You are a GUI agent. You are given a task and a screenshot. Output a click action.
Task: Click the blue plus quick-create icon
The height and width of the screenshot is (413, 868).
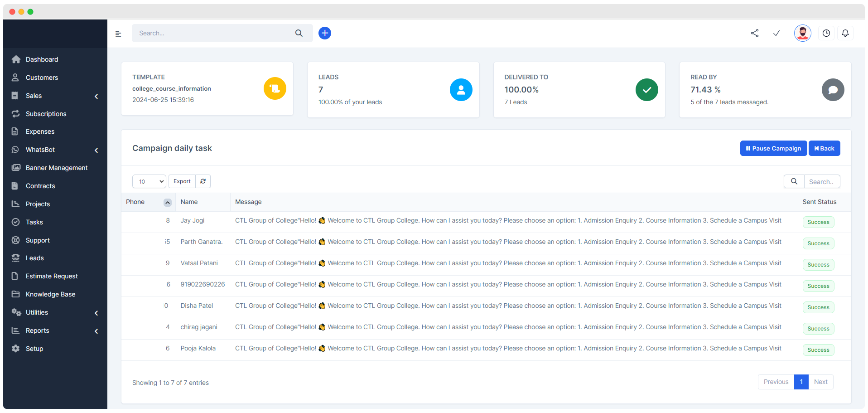324,33
